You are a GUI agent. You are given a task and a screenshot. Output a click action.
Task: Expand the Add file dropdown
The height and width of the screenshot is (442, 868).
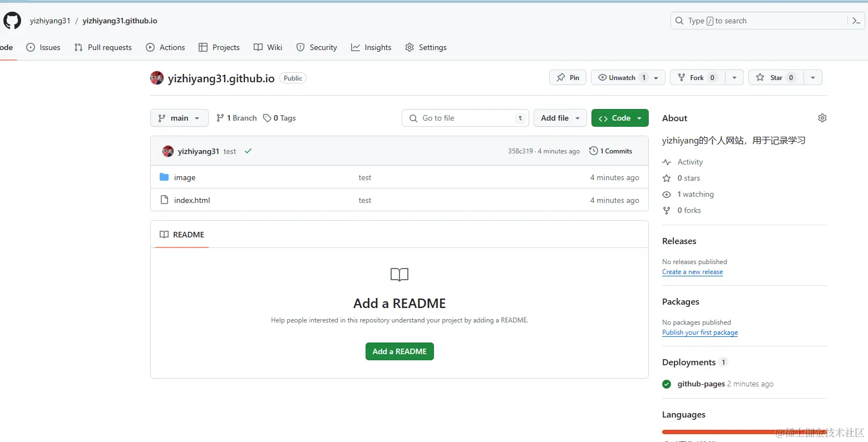tap(560, 118)
